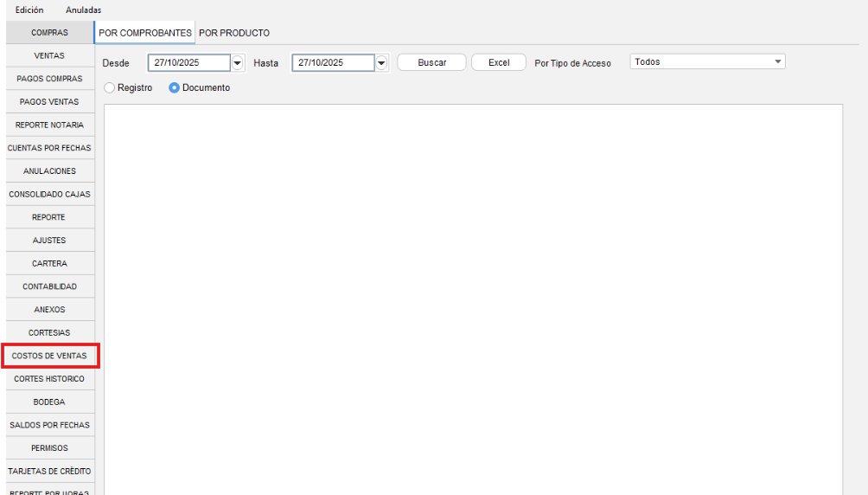Select TARJETAS DE CRÉDITO in the sidebar
Image resolution: width=868 pixels, height=495 pixels.
pos(49,471)
